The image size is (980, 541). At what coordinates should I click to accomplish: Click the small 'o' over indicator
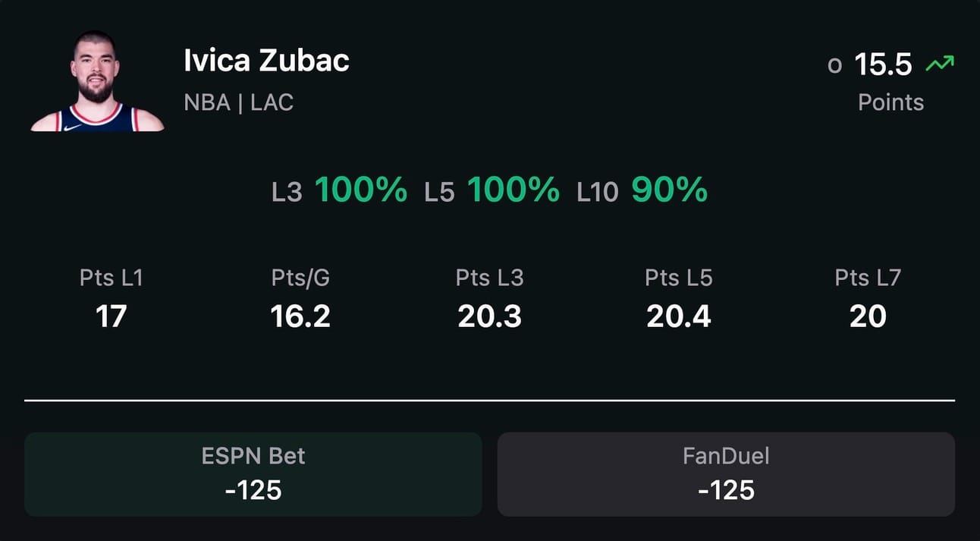pos(835,67)
